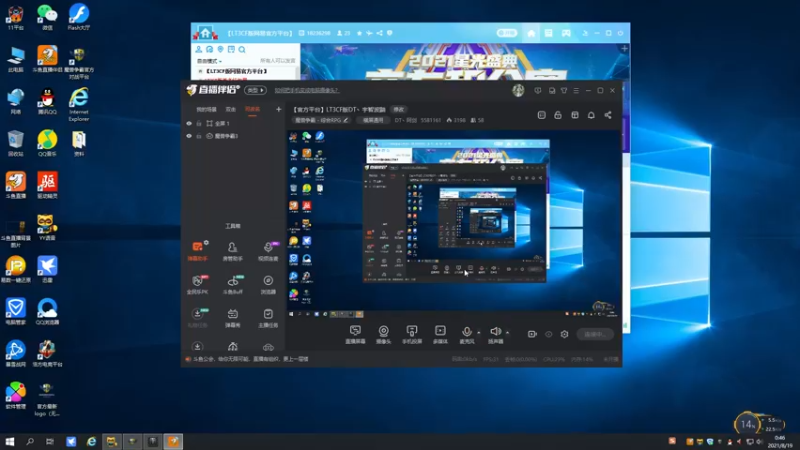Screen dimensions: 800x450
Task: Click the floating 14% performance ball
Action: pos(746,424)
